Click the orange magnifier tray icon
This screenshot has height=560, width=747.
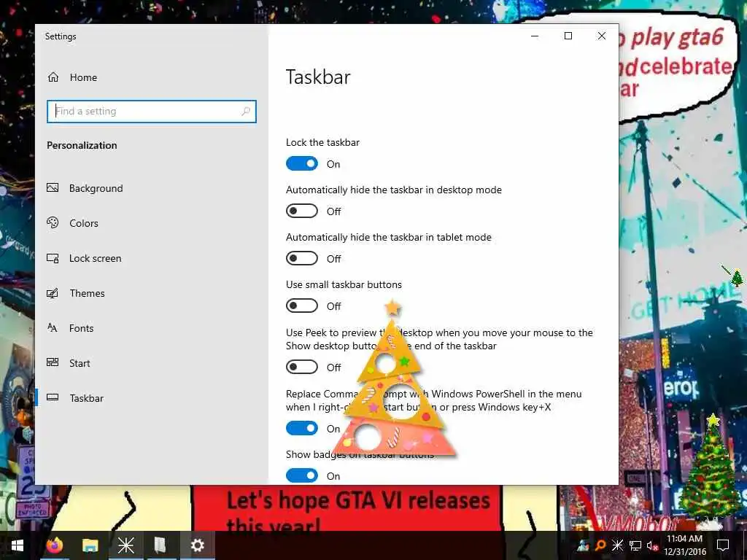[x=601, y=545]
